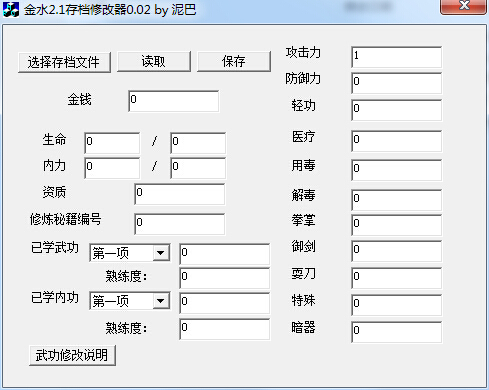This screenshot has width=489, height=390.
Task: Click the 防御力 label
Action: [x=303, y=79]
